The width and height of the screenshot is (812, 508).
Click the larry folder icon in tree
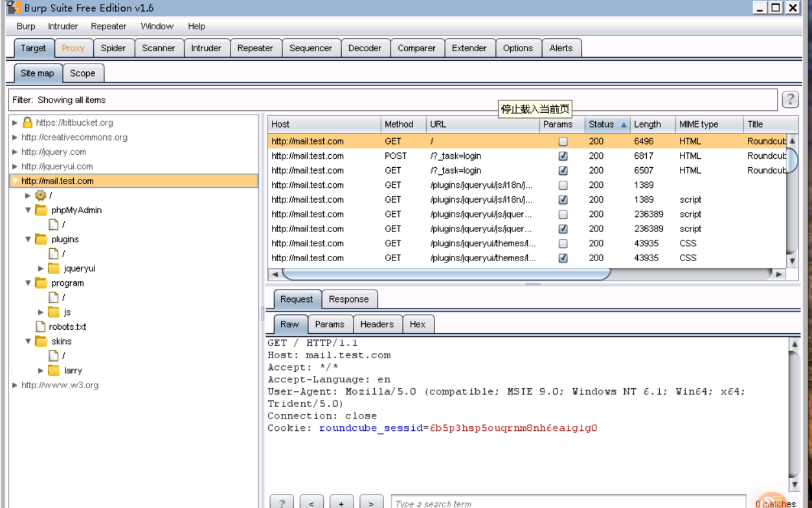point(54,371)
